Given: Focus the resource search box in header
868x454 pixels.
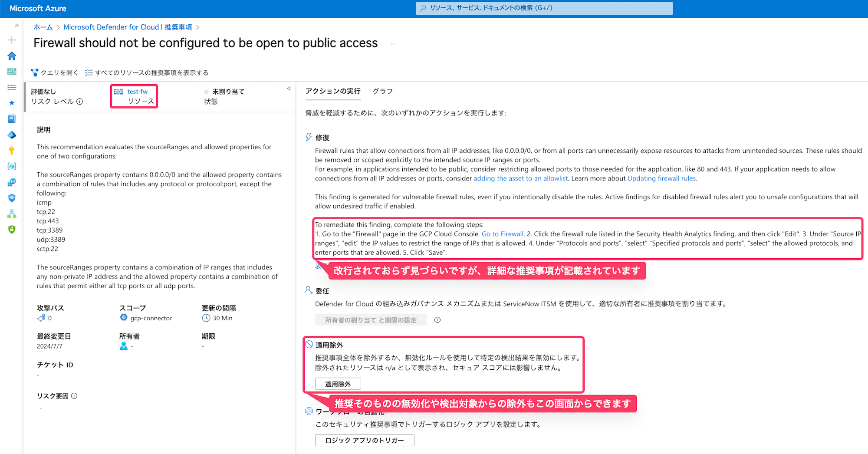Looking at the screenshot, I should 544,8.
